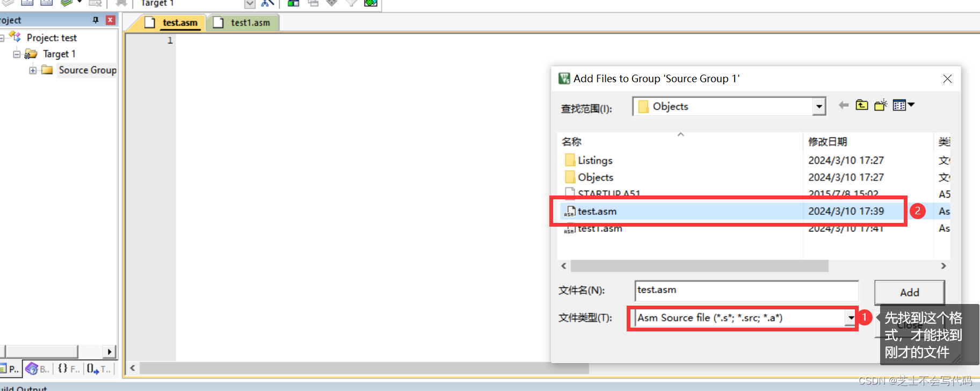Close the Add Files dialog window
The image size is (980, 391).
pyautogui.click(x=947, y=78)
